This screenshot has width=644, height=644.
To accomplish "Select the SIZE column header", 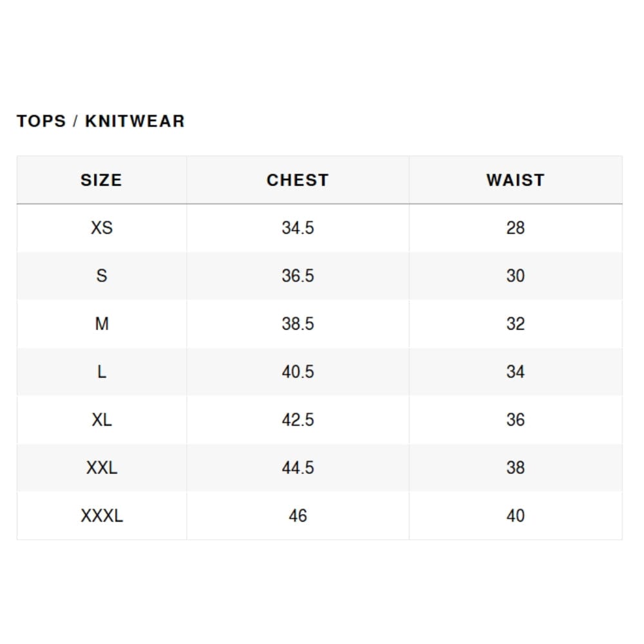I will pos(101,180).
